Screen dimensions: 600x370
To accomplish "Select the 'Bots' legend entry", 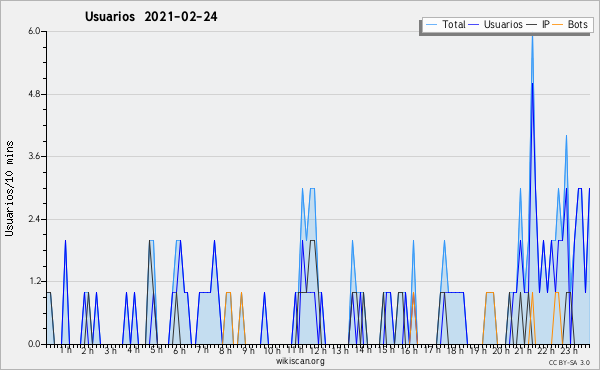I will click(x=577, y=24).
